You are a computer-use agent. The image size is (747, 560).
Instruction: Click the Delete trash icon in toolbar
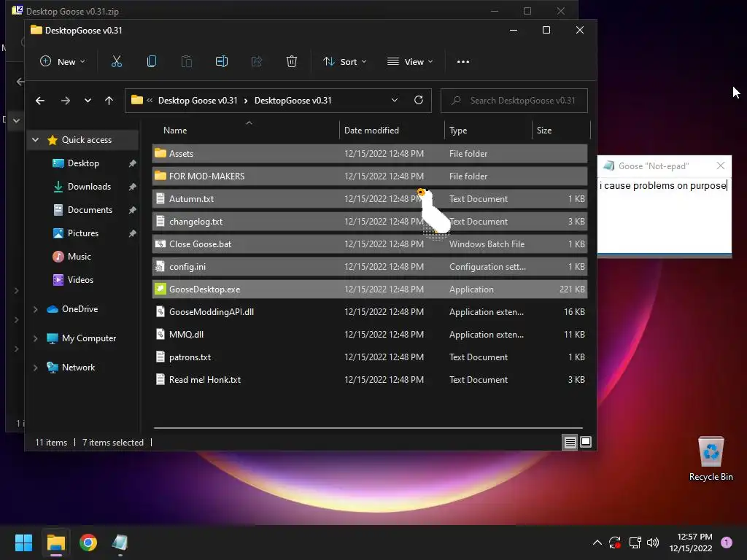[x=292, y=61]
